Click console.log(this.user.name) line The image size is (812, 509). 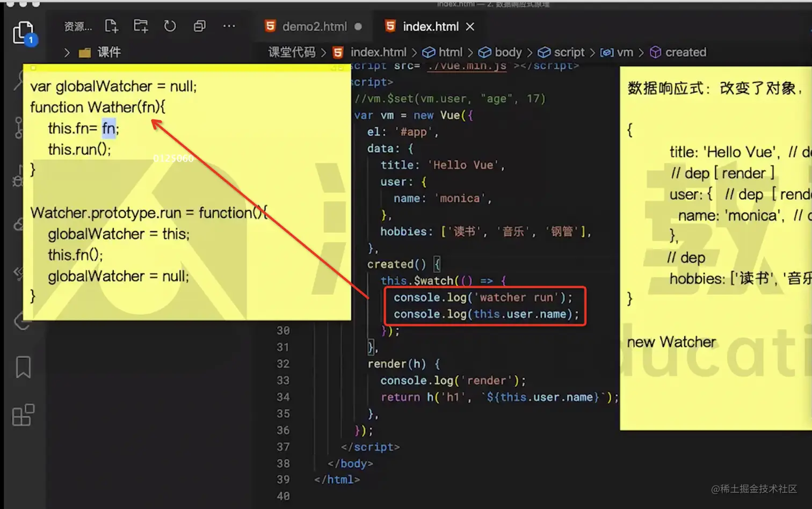487,314
